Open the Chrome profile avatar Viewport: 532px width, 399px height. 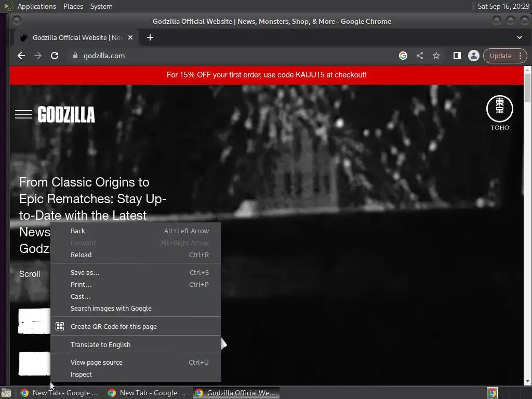click(x=474, y=56)
